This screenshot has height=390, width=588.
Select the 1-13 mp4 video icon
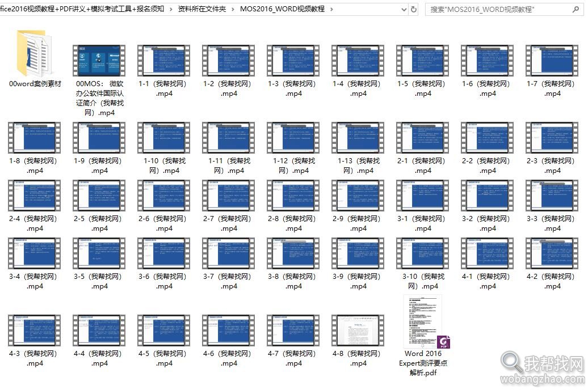358,138
